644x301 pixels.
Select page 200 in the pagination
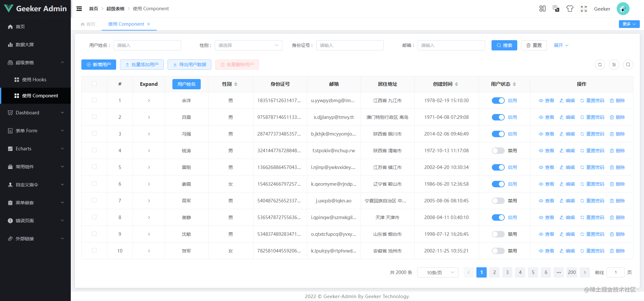click(x=572, y=272)
